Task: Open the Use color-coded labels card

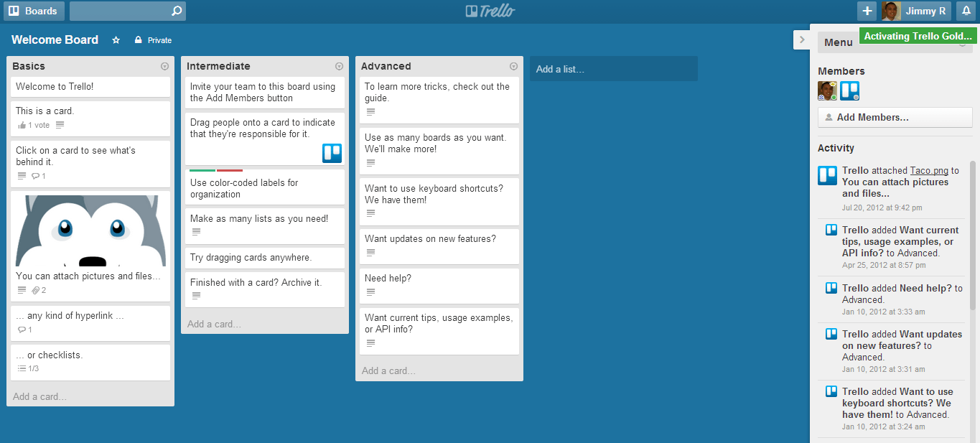Action: 265,188
